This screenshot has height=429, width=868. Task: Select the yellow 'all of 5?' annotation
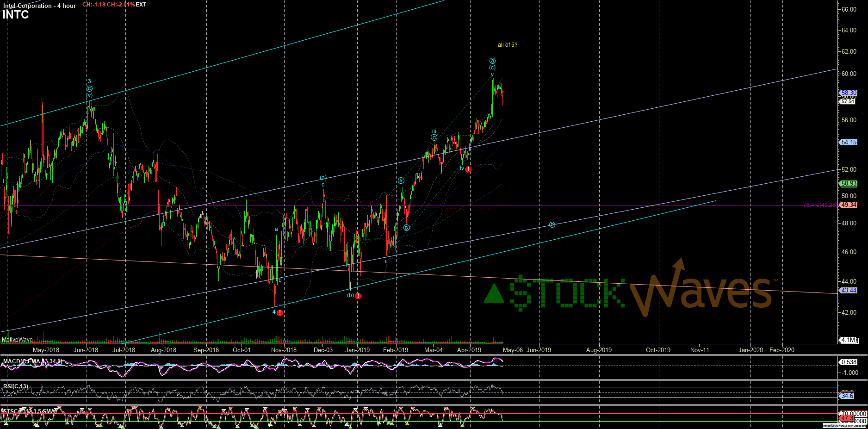[508, 45]
